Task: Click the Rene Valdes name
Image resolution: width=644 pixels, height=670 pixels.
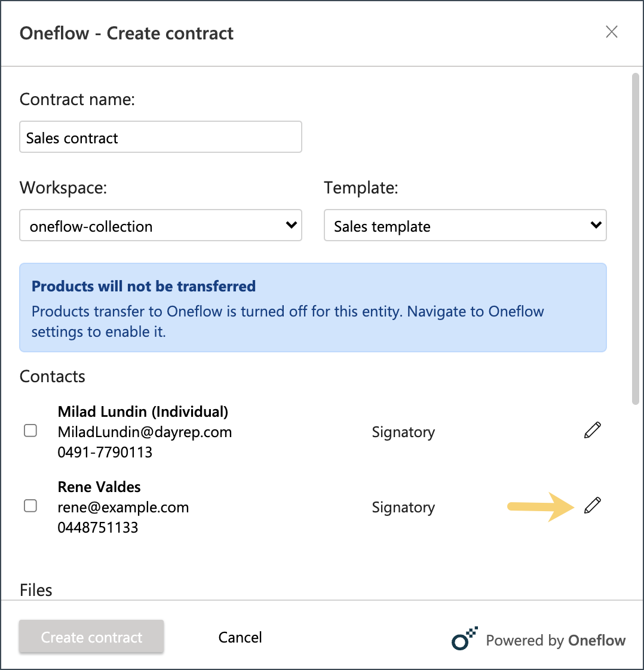Action: click(x=99, y=487)
